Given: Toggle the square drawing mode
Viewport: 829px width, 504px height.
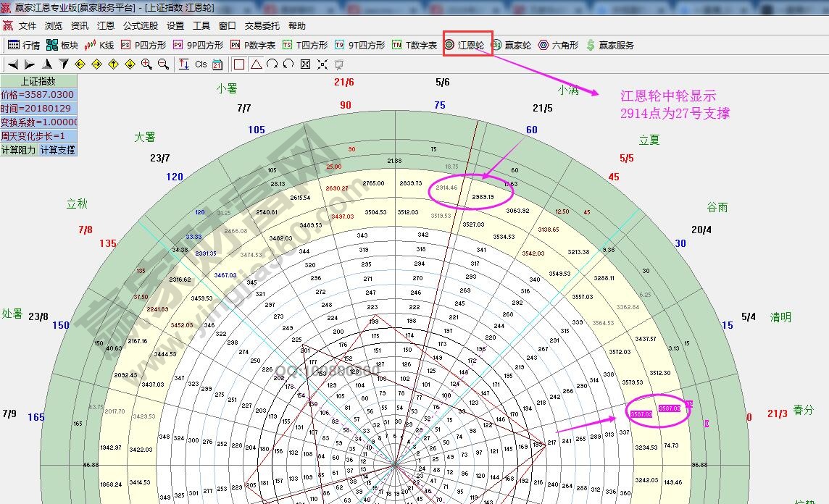Looking at the screenshot, I should click(239, 64).
